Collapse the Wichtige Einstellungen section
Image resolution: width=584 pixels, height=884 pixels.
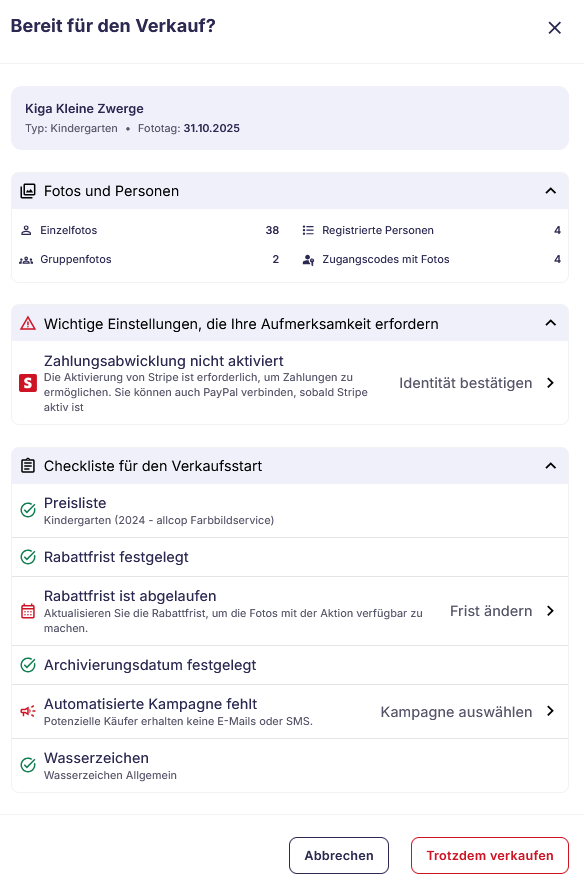pos(549,323)
